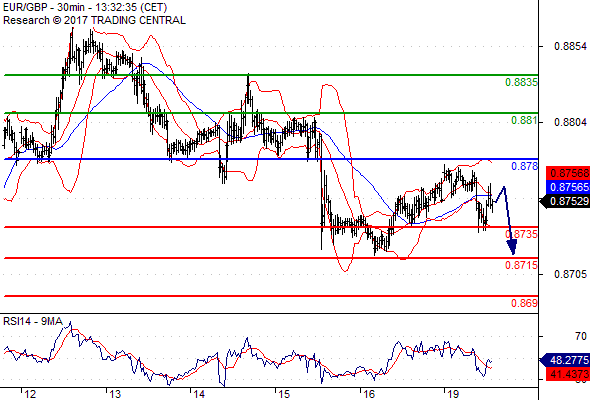
Task: Click the RSI14 - 9MA indicator label
Action: click(x=33, y=321)
